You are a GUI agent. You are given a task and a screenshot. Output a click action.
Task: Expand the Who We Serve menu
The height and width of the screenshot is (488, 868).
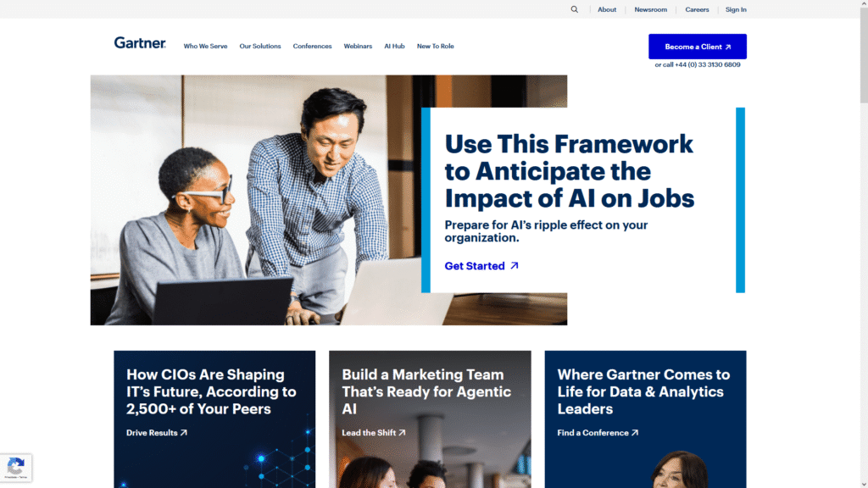pyautogui.click(x=205, y=46)
